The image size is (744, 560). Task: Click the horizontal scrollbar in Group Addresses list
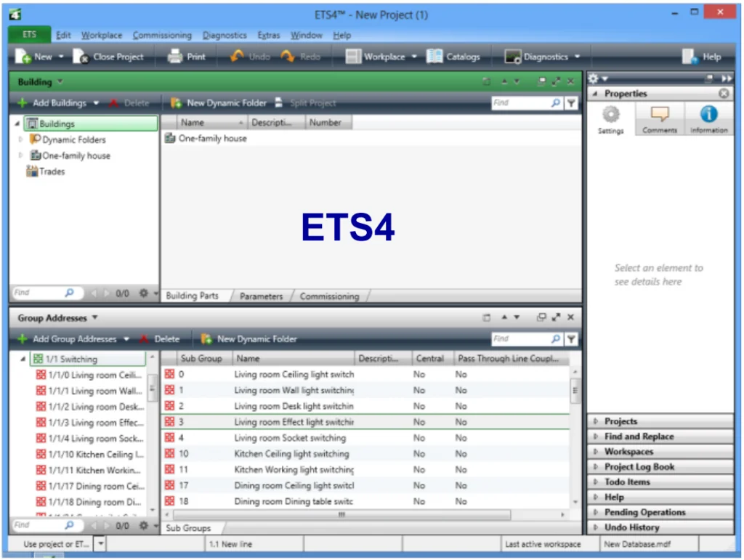tap(341, 514)
